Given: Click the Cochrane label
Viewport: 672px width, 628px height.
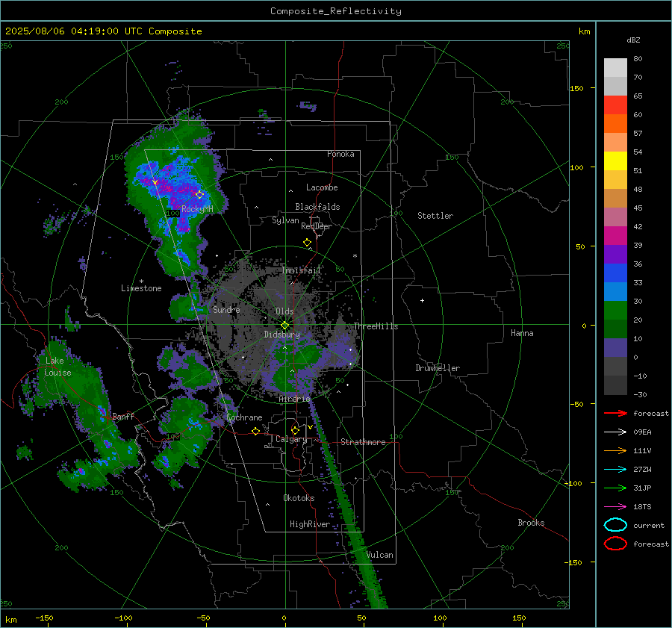Looking at the screenshot, I should click(x=244, y=417).
